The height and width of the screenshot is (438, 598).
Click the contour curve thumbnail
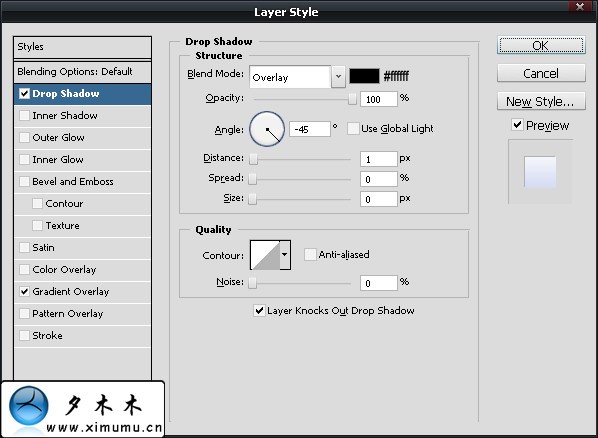(x=265, y=255)
